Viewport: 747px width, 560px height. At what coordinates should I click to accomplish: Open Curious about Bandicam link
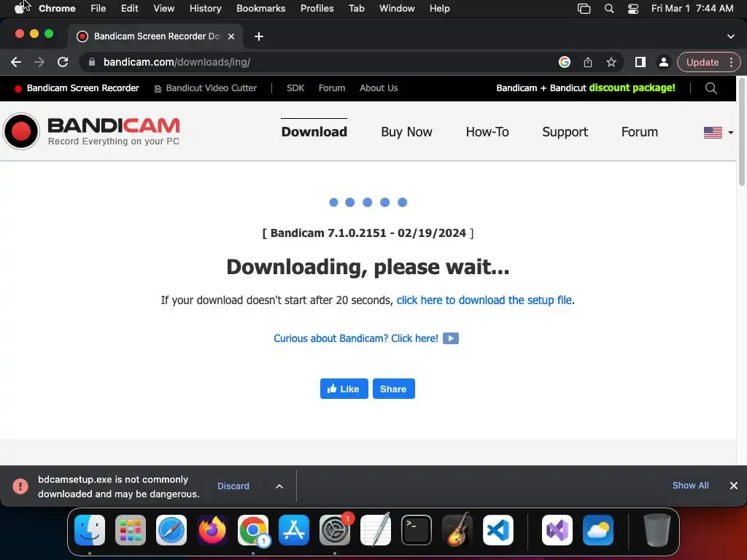click(356, 338)
